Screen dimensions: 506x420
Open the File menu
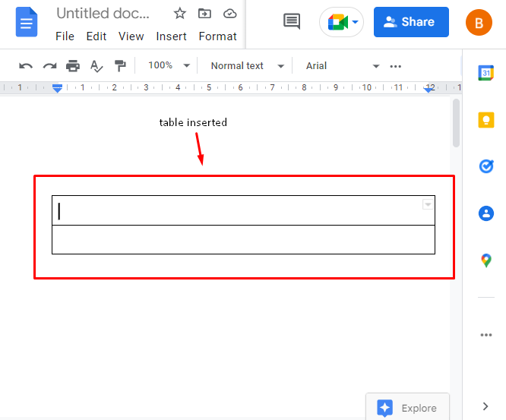pos(65,36)
